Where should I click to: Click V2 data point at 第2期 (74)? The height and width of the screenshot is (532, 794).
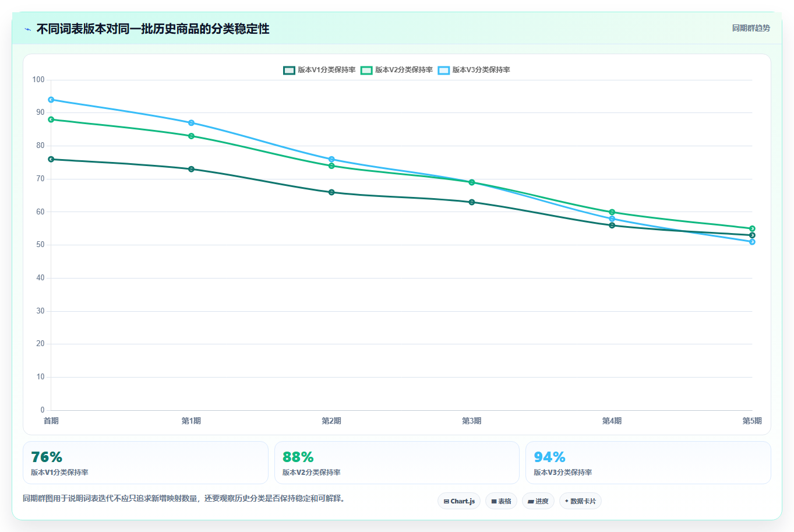click(x=331, y=165)
